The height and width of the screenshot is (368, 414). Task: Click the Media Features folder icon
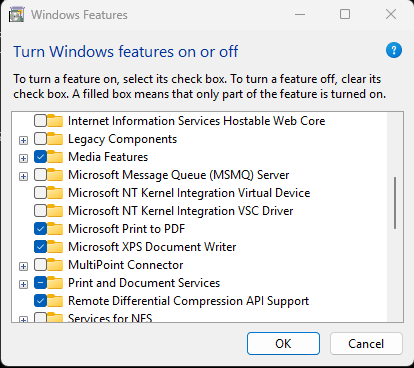point(55,157)
